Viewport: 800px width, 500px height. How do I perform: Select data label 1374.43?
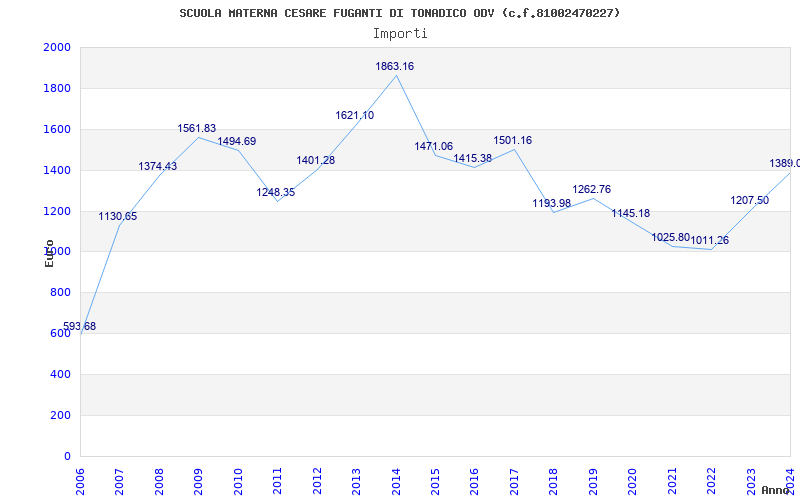point(158,166)
